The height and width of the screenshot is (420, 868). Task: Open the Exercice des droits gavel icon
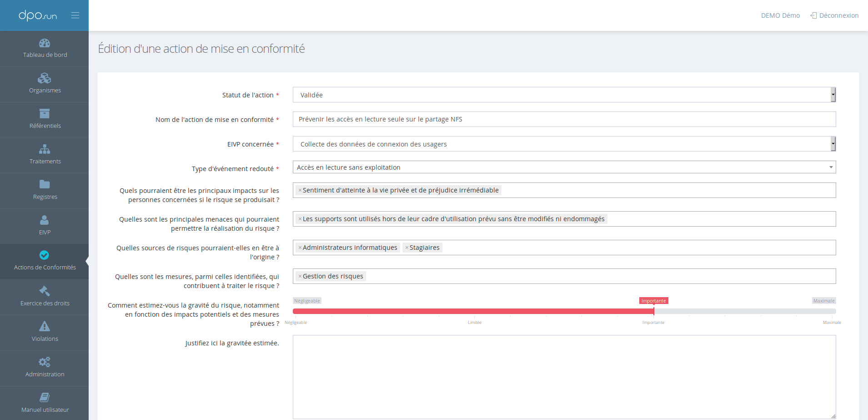tap(45, 291)
